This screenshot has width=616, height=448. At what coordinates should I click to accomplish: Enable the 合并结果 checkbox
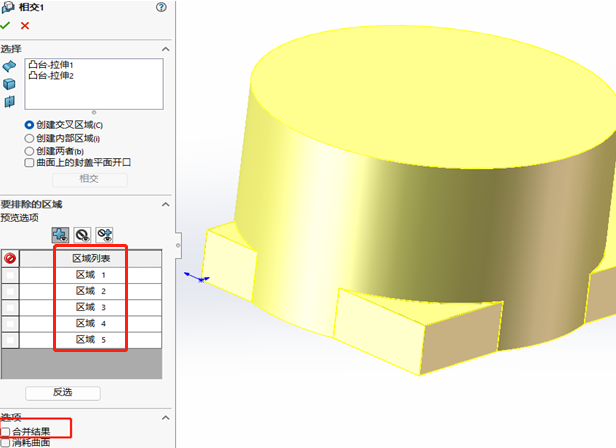[5, 432]
